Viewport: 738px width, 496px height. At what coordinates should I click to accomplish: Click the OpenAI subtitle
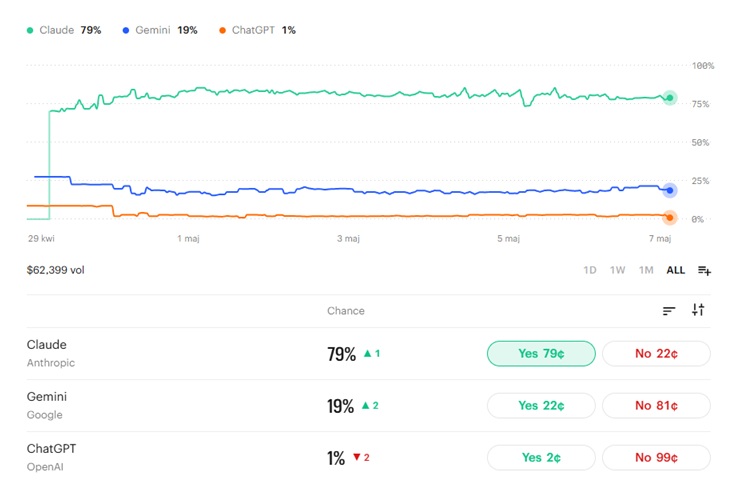pyautogui.click(x=45, y=467)
